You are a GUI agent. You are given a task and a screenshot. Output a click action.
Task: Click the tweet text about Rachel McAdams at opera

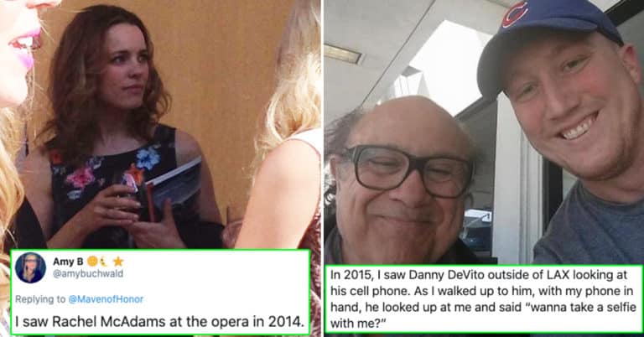pos(162,321)
